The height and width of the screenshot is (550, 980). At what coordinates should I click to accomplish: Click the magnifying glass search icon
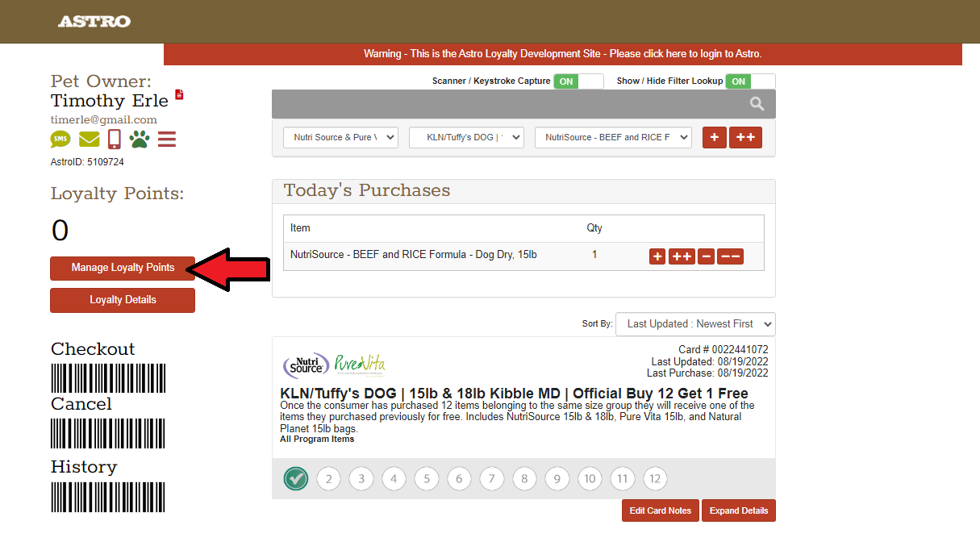coord(757,104)
